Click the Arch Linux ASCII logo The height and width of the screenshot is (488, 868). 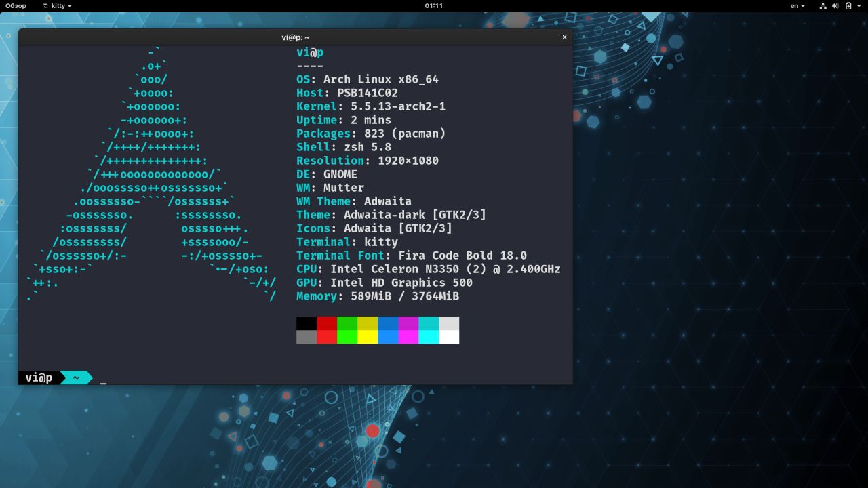pos(151,174)
